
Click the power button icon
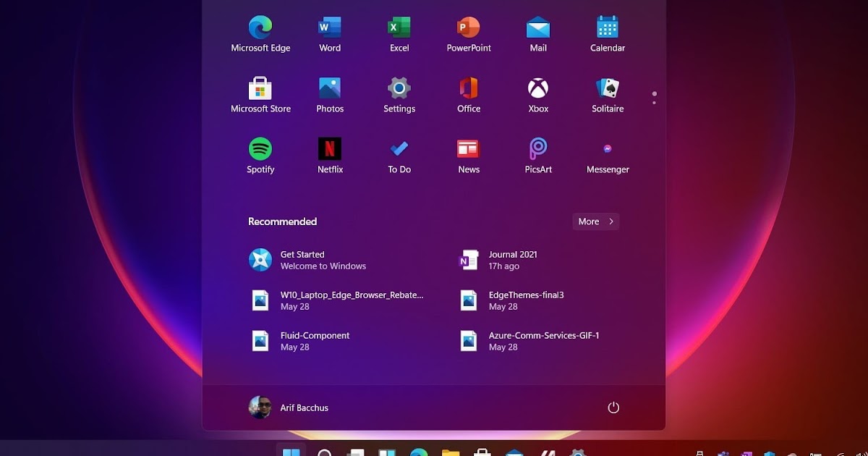613,408
